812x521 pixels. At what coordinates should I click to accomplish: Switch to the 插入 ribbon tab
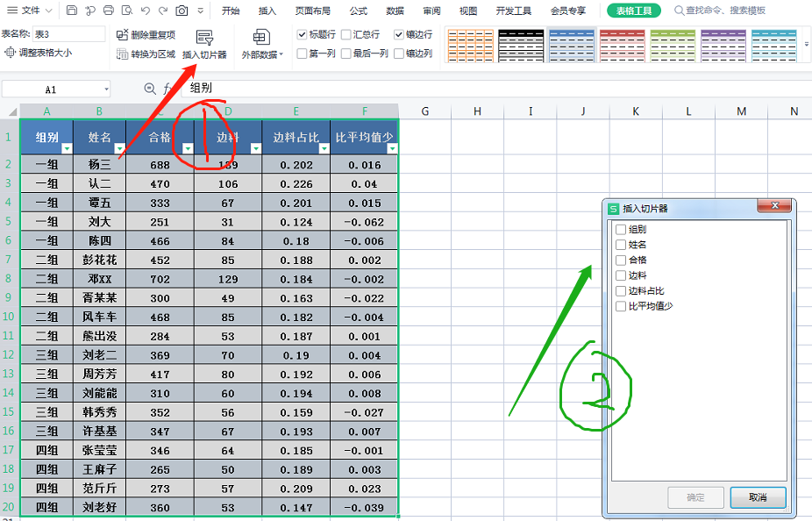[x=267, y=11]
